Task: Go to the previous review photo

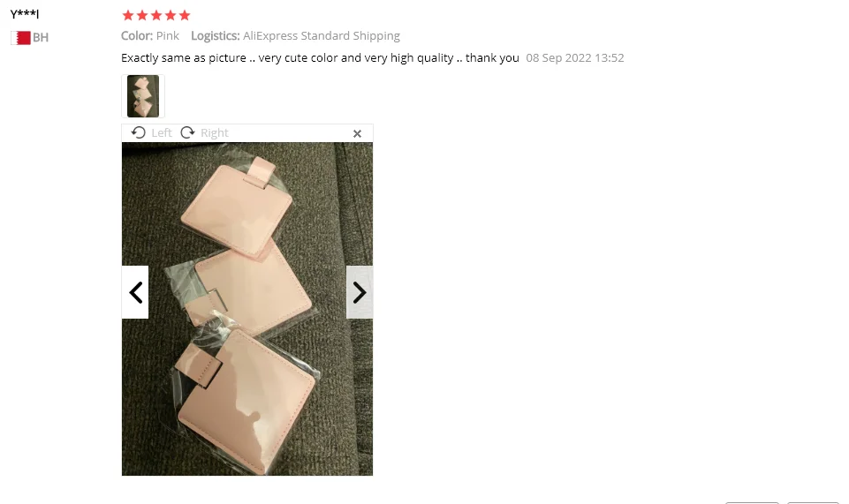Action: 135,292
